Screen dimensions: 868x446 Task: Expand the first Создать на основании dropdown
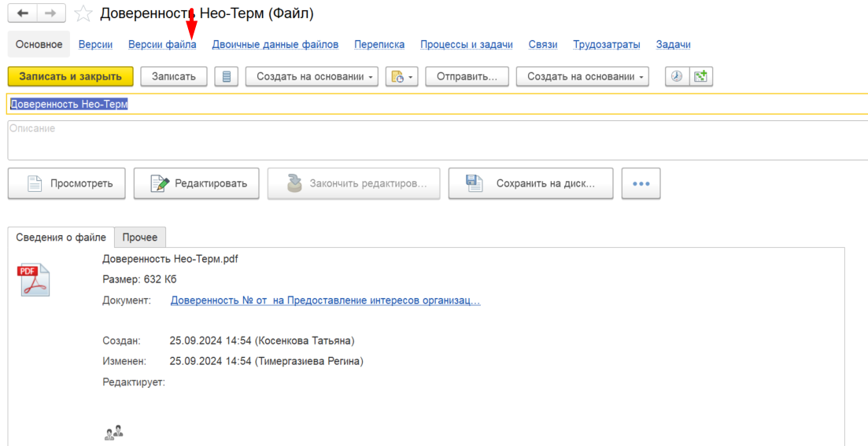(312, 76)
